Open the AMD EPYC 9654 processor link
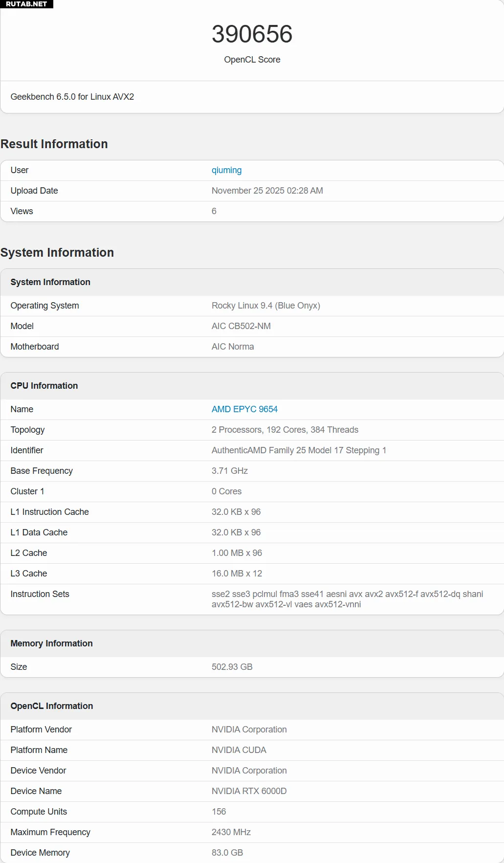504x863 pixels. click(x=244, y=409)
